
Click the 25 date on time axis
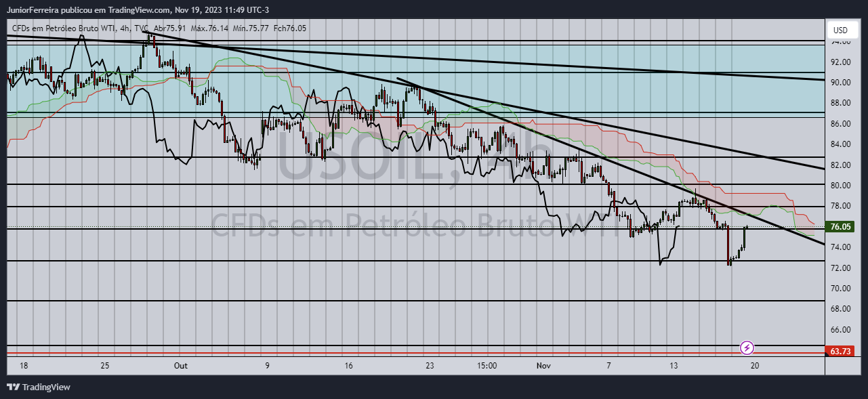105,366
